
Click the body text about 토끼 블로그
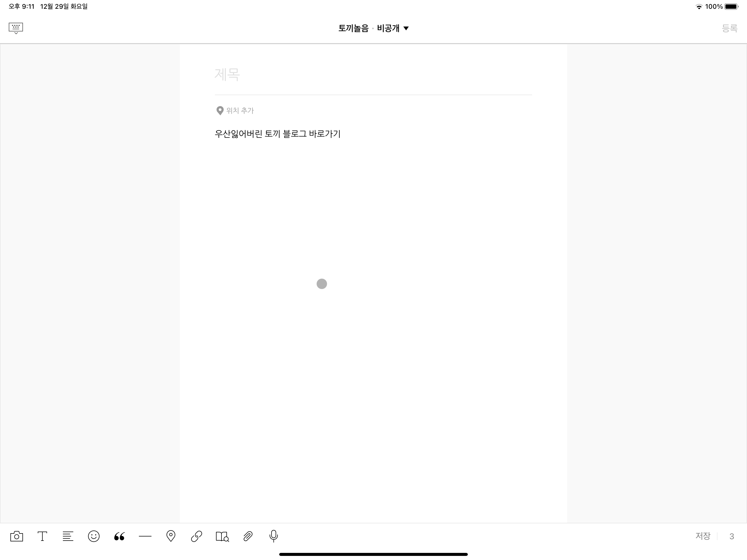pyautogui.click(x=278, y=134)
